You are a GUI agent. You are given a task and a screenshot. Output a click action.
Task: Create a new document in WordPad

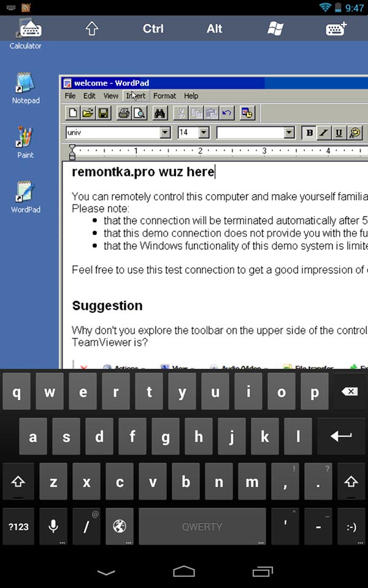[x=73, y=113]
